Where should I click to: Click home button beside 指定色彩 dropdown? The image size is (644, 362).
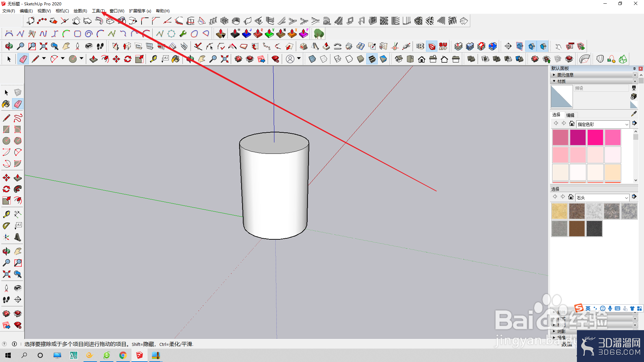coord(572,123)
